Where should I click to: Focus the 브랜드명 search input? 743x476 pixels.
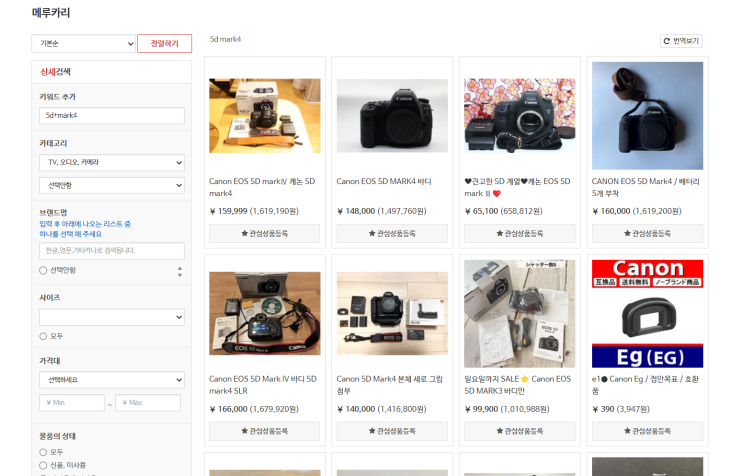coord(112,251)
